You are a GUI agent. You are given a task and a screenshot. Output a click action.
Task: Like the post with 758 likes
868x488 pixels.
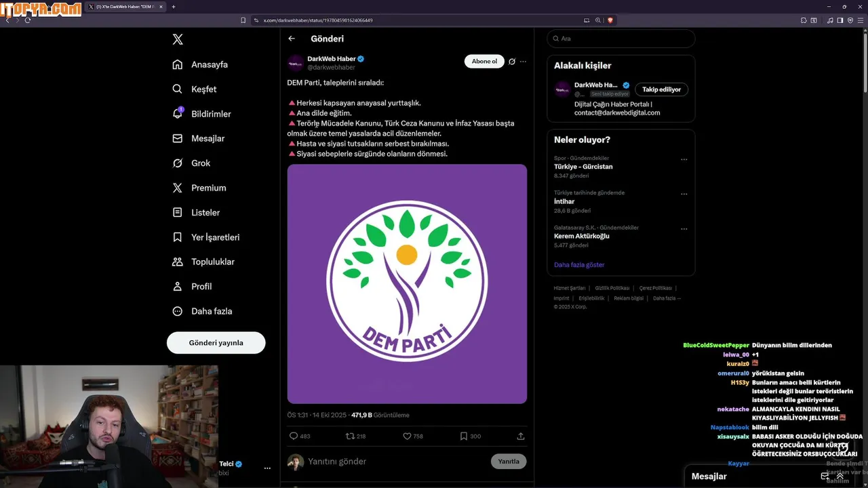point(407,436)
